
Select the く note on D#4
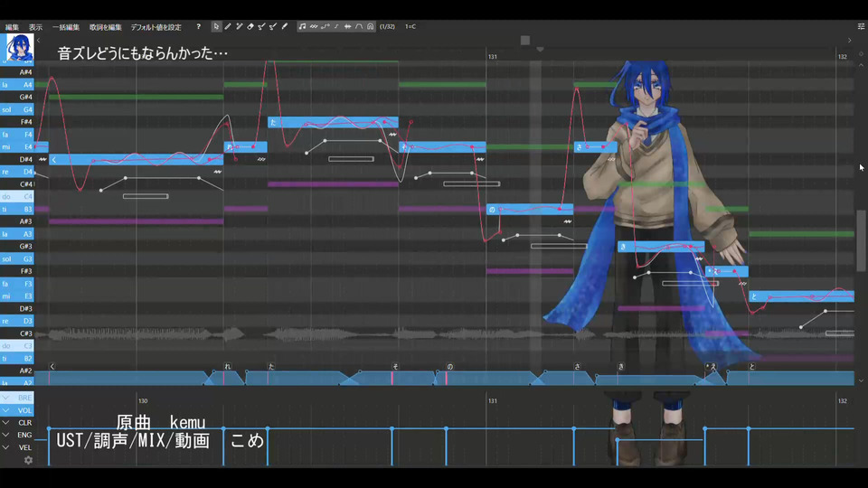click(137, 160)
